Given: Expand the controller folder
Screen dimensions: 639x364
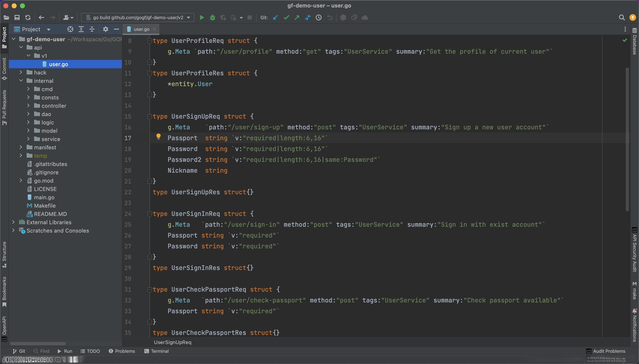Looking at the screenshot, I should 28,105.
